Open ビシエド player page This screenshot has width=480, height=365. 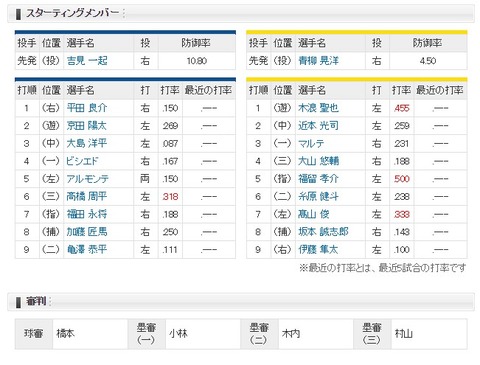[82, 161]
